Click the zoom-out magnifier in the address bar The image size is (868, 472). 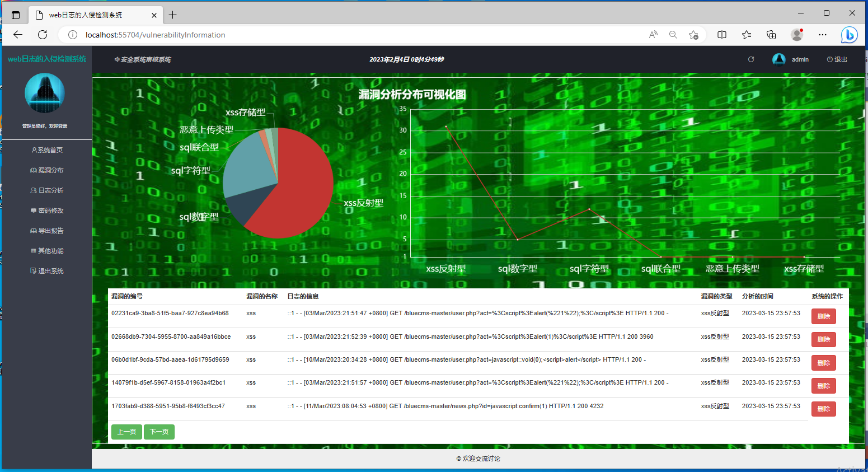click(x=673, y=35)
